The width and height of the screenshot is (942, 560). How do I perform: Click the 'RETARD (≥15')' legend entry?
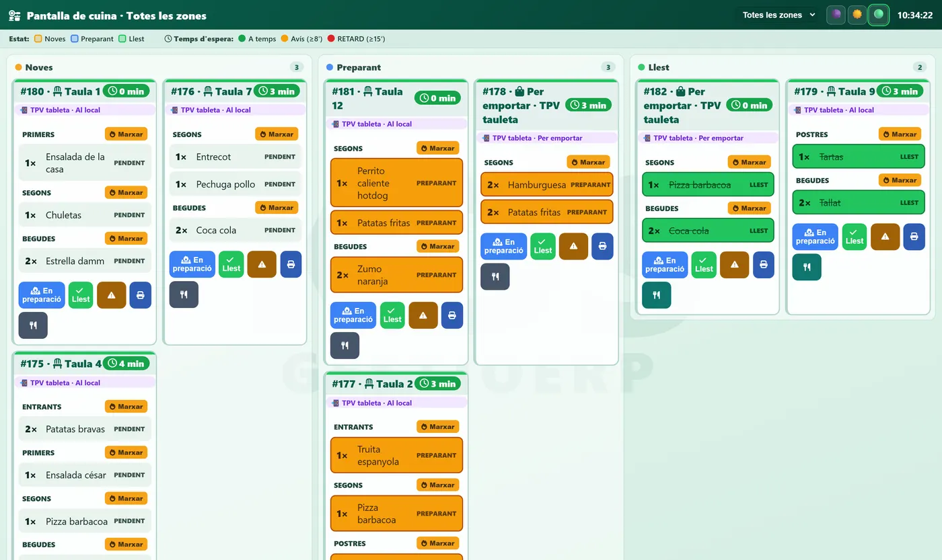pyautogui.click(x=355, y=39)
